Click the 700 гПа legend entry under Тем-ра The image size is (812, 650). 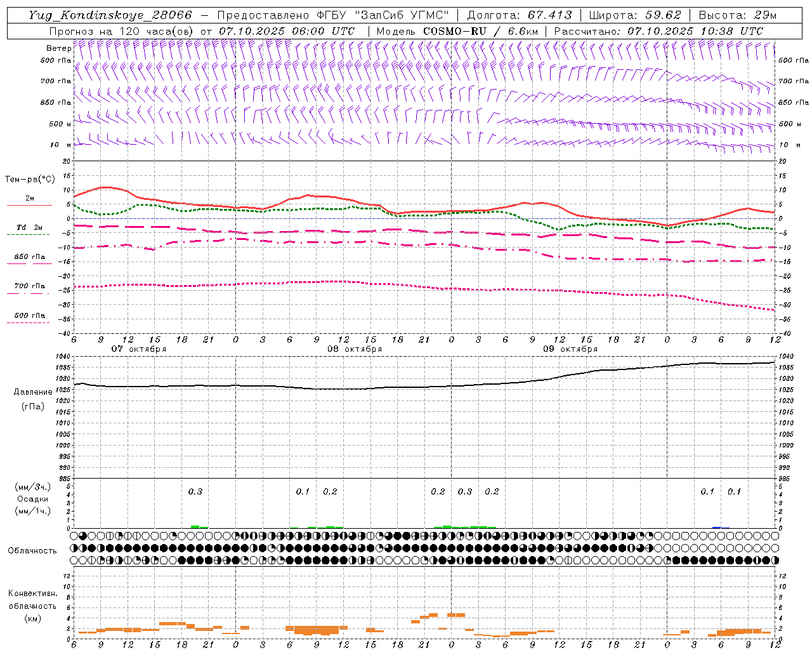pyautogui.click(x=30, y=286)
